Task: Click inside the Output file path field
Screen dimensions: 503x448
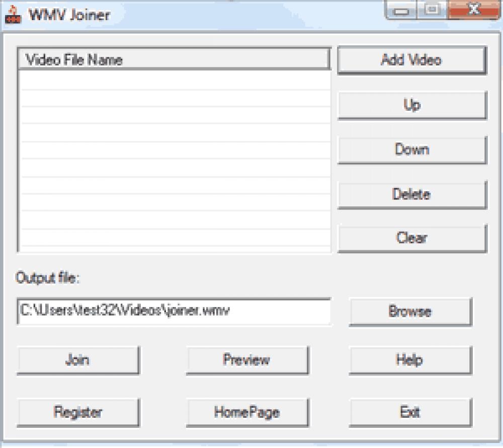Action: click(174, 312)
